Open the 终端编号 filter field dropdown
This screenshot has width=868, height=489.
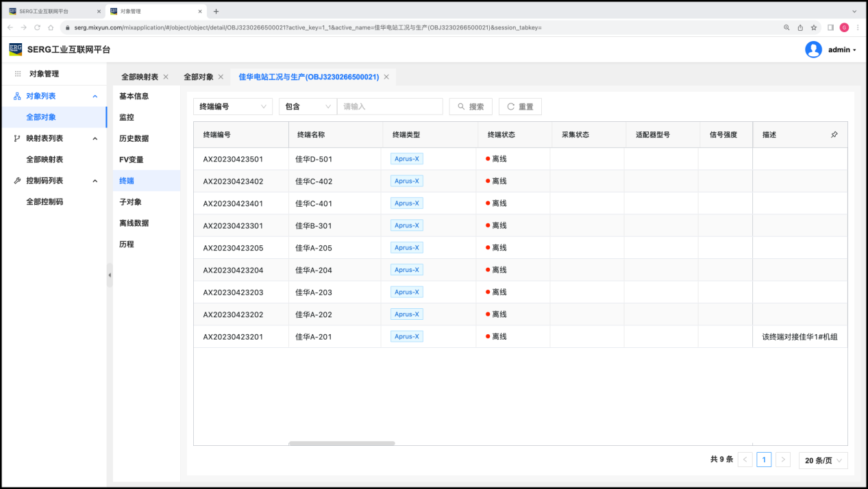[232, 106]
